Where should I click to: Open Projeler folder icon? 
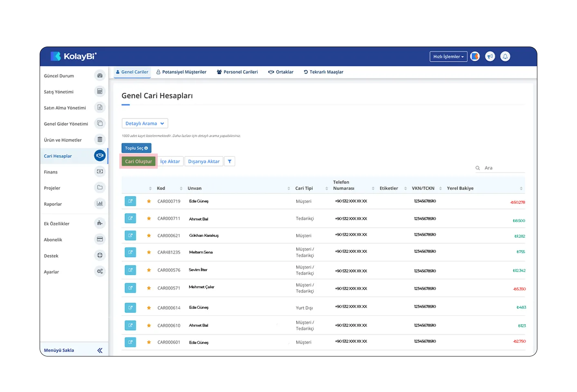(100, 187)
